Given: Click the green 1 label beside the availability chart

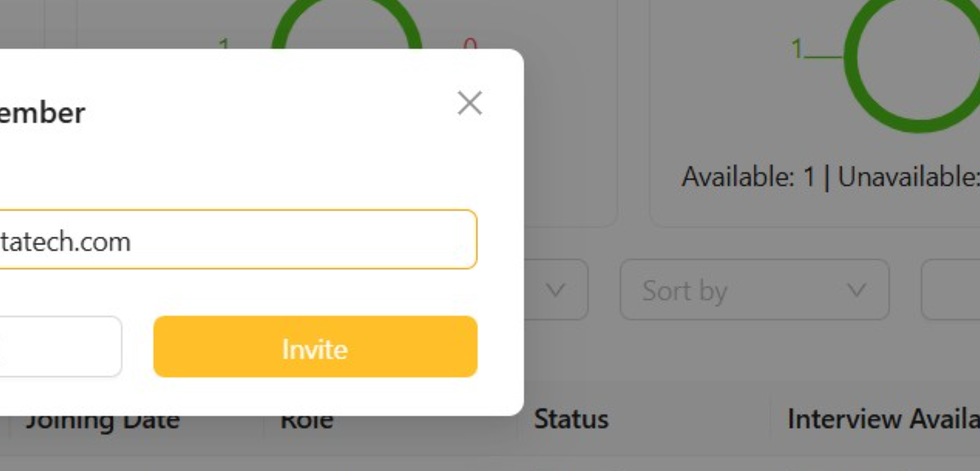Looking at the screenshot, I should [x=797, y=49].
